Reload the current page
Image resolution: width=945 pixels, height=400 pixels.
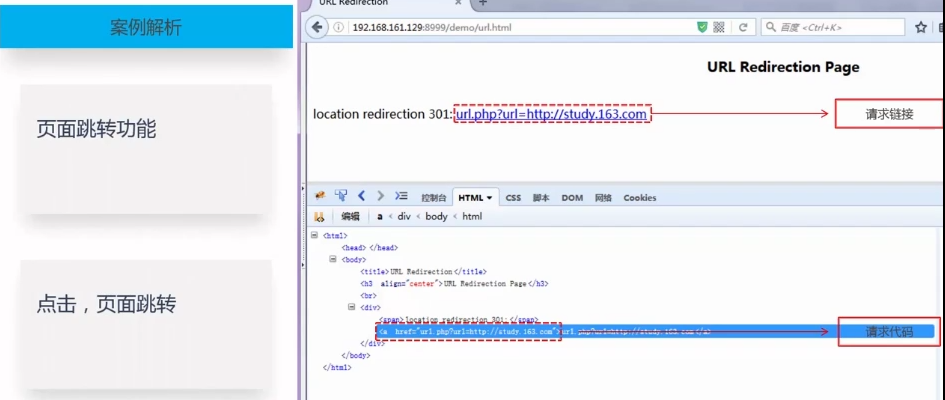743,27
